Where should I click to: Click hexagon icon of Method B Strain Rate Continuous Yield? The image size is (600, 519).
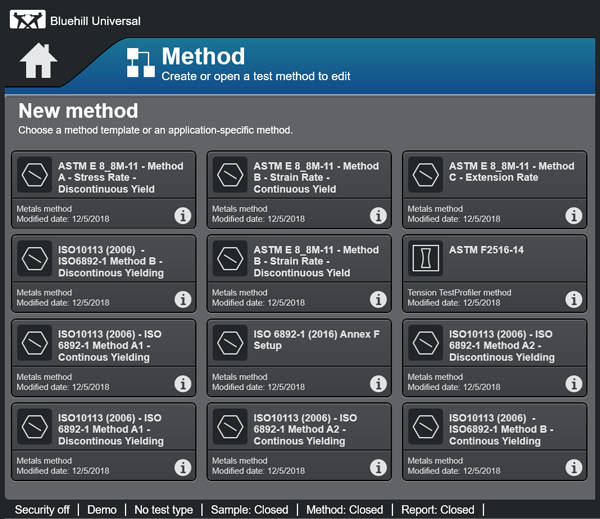click(x=230, y=175)
